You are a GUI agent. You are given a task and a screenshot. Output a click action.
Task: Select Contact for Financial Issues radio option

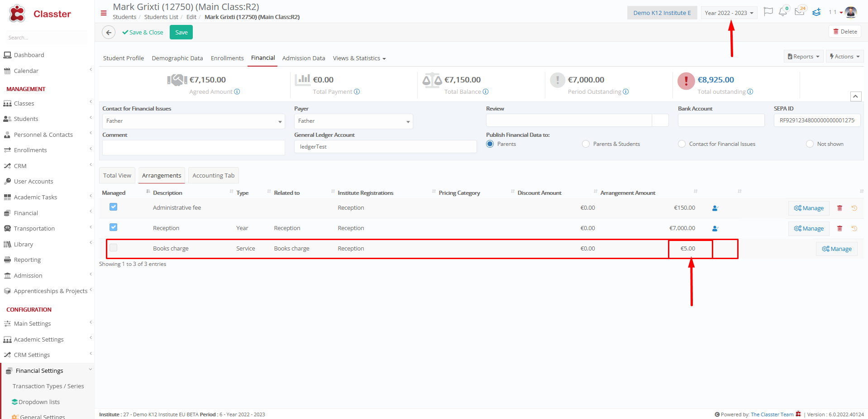pos(682,144)
